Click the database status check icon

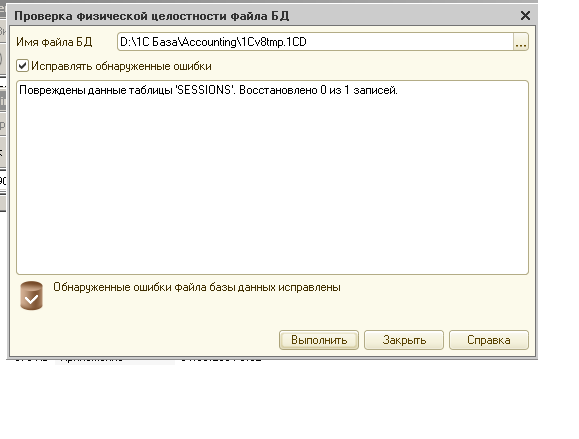[x=31, y=296]
